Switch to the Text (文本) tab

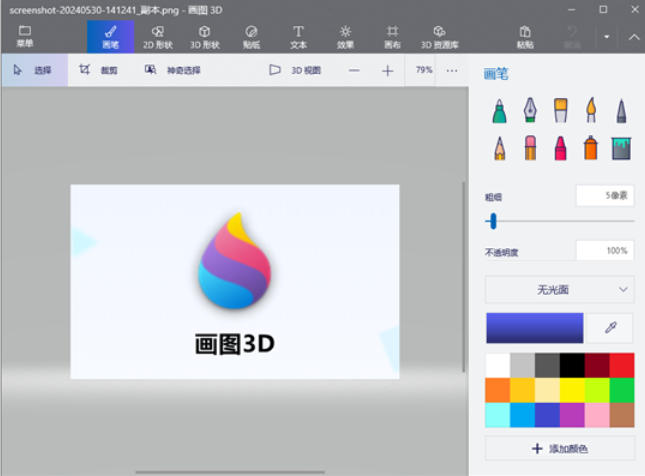(x=298, y=37)
